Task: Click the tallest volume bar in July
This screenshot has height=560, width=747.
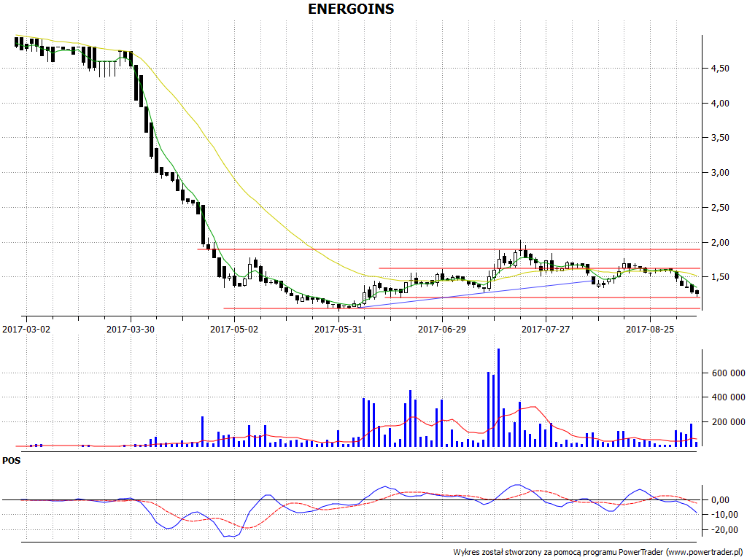Action: tap(498, 397)
